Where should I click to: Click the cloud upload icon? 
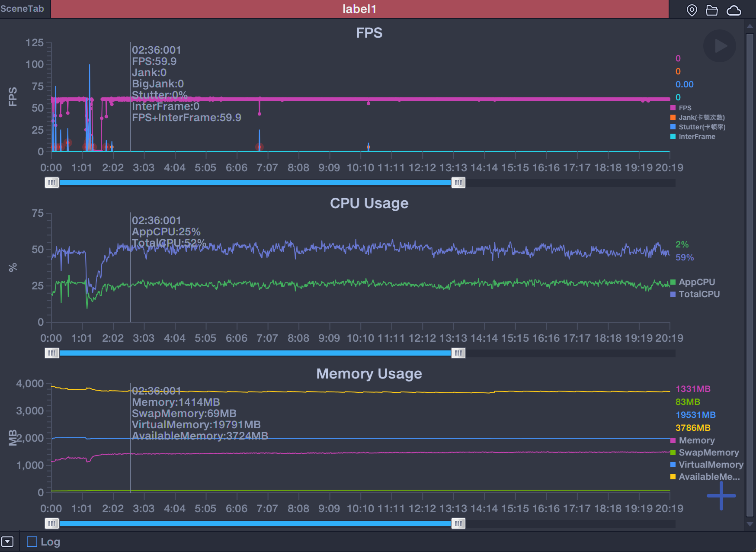pyautogui.click(x=734, y=10)
